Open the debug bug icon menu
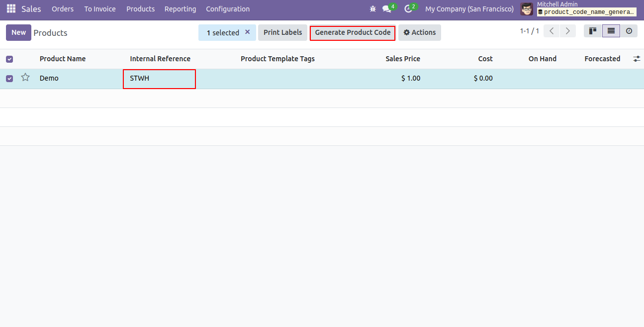Screen dimensions: 644x327 (373, 9)
